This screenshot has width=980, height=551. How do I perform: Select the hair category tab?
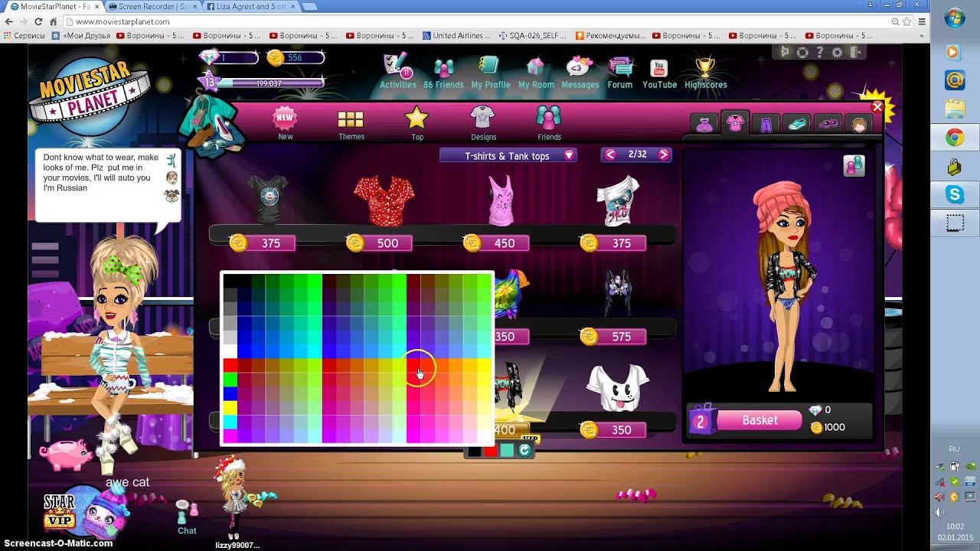click(x=859, y=123)
